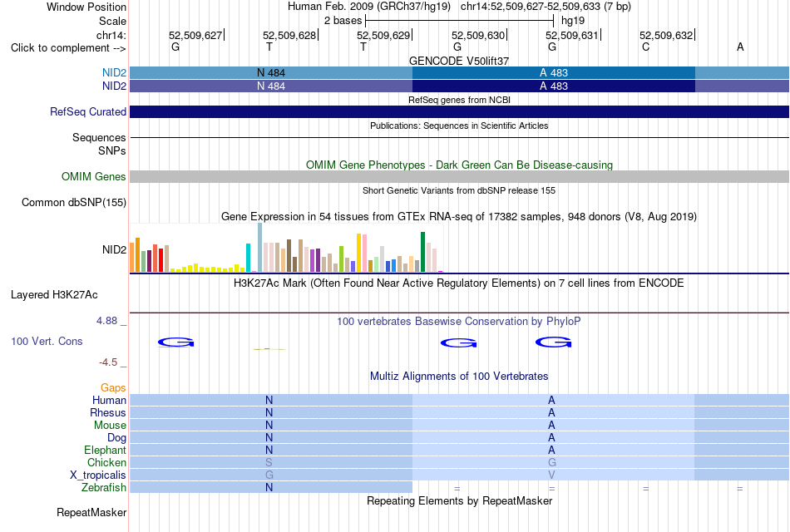
Task: Click the leftmost conservation G logo
Action: pos(175,342)
